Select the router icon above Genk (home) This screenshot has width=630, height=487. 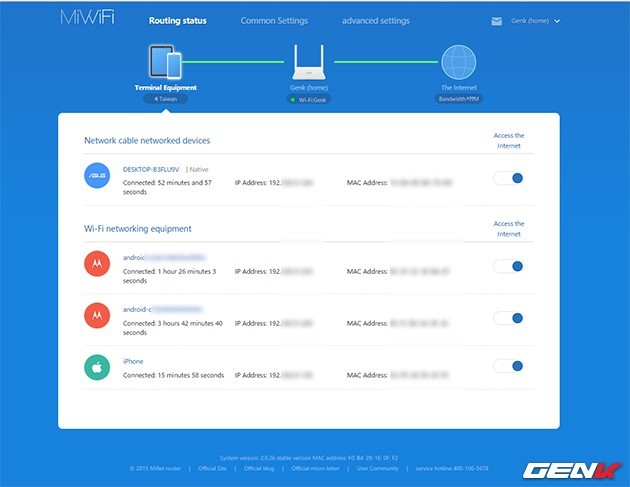coord(309,62)
